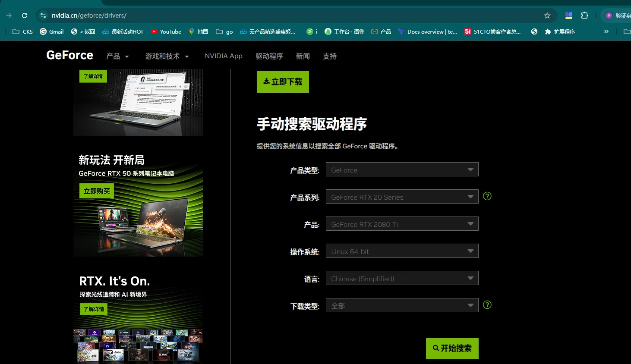The width and height of the screenshot is (631, 364).
Task: Bookmark this page with the star icon
Action: [547, 16]
